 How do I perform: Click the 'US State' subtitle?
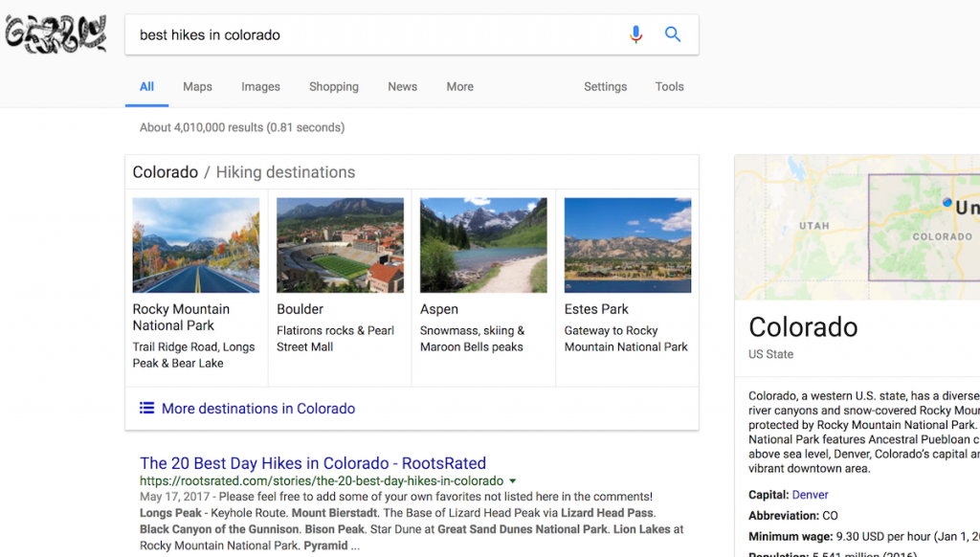point(770,354)
